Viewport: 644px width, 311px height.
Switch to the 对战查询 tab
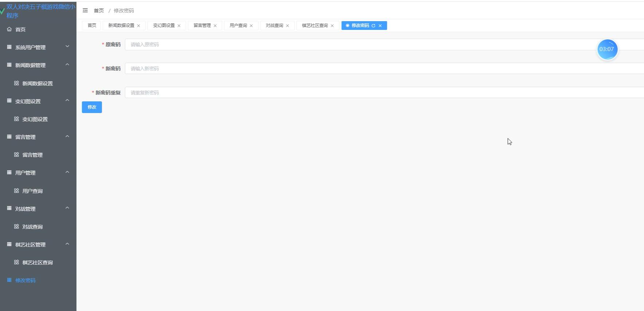coord(274,26)
